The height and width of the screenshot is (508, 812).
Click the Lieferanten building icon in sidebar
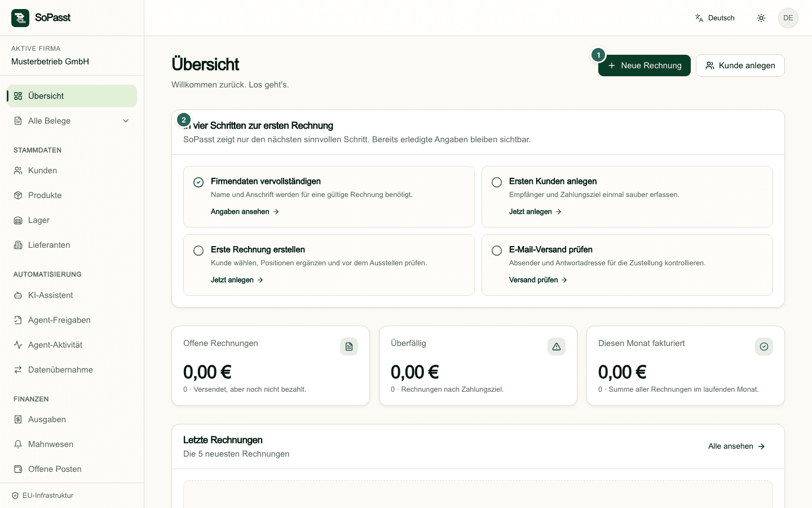[18, 245]
